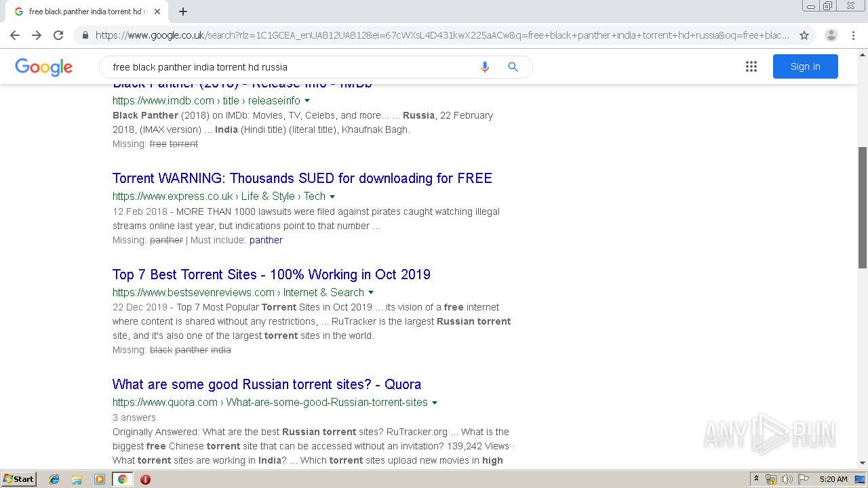Open the Action Center flag icon
This screenshot has height=488, width=868.
pyautogui.click(x=802, y=479)
